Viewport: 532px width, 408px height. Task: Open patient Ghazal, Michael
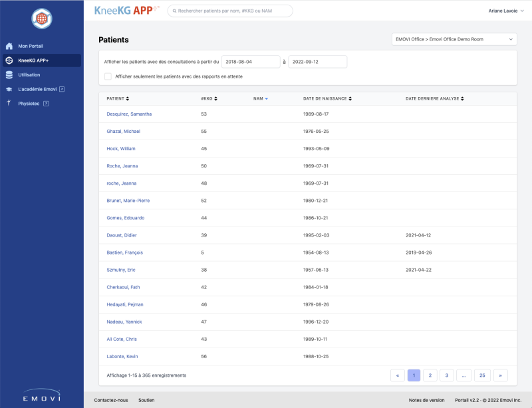[x=123, y=132]
